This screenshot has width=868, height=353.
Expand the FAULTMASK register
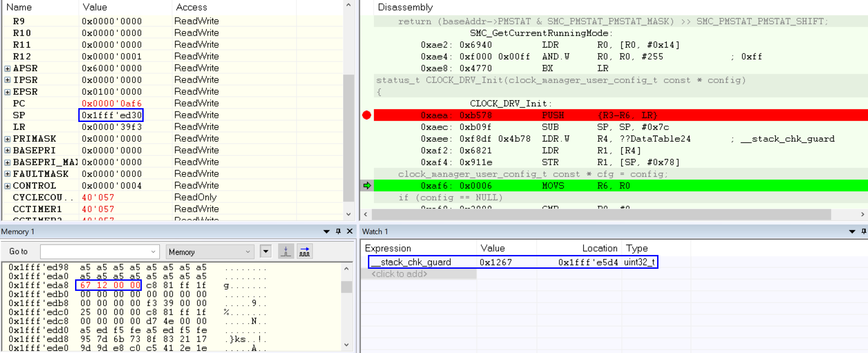pyautogui.click(x=7, y=174)
